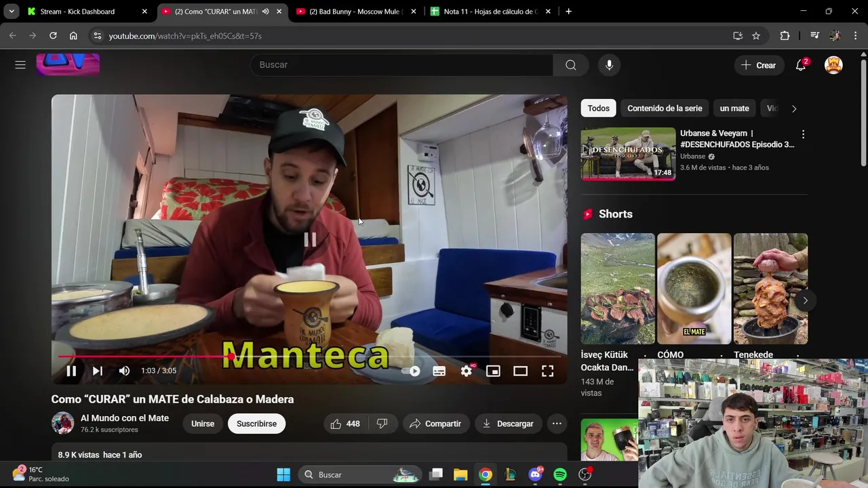
Task: Dislike the video with thumbs down
Action: point(382,424)
